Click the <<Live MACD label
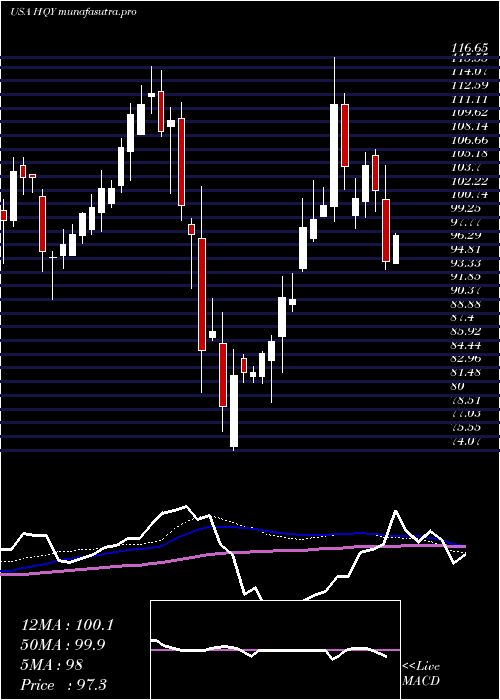500x700 pixels. (421, 674)
